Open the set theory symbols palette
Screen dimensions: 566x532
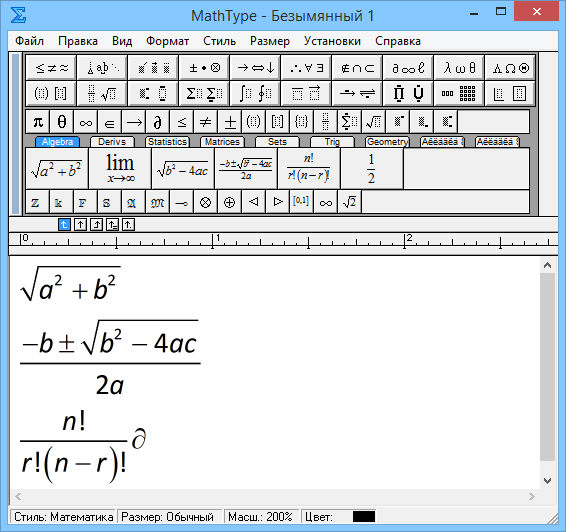click(x=357, y=67)
